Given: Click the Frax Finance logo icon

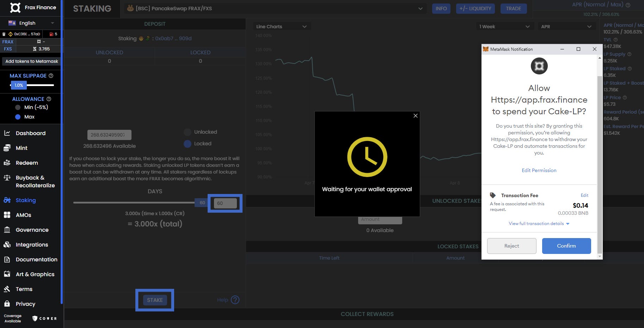Looking at the screenshot, I should 15,7.
